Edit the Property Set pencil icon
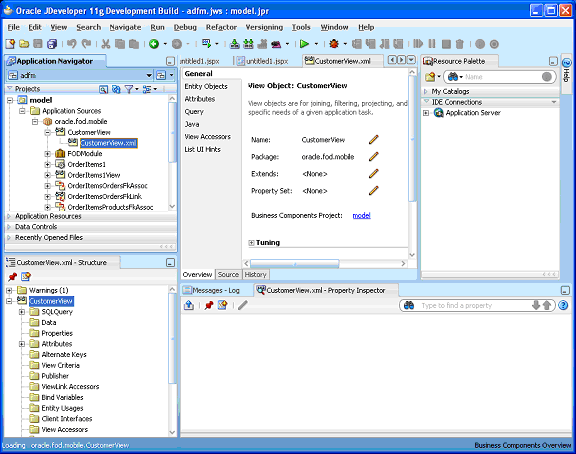Viewport: 576px width, 454px height. point(374,190)
